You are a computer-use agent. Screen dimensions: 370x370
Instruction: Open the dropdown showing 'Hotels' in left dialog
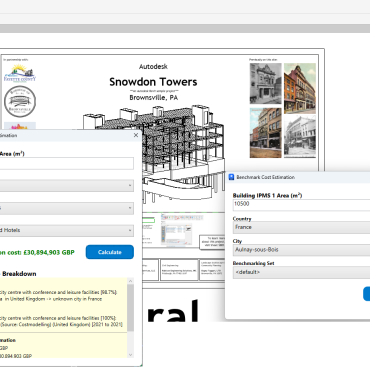pos(67,230)
